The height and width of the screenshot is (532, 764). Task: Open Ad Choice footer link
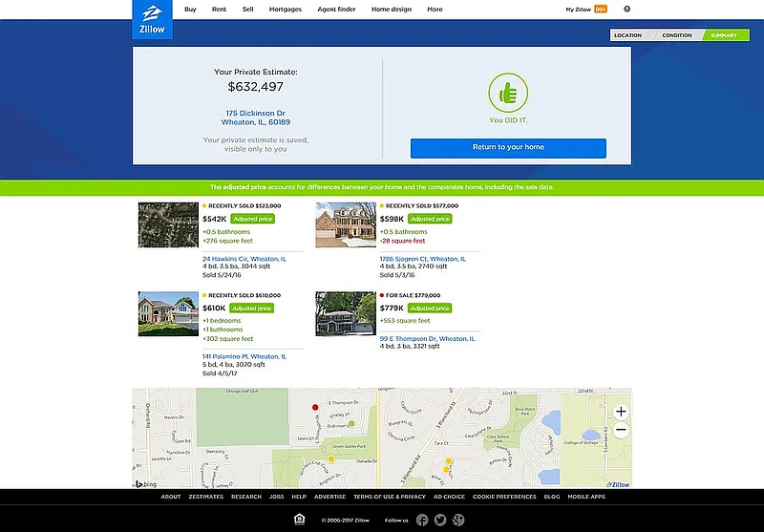coord(449,497)
